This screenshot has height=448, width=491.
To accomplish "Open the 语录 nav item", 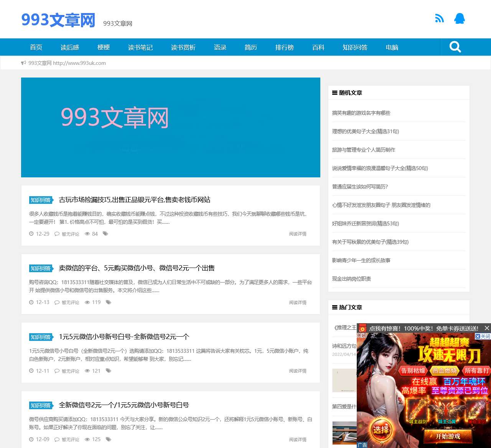I will pyautogui.click(x=220, y=47).
